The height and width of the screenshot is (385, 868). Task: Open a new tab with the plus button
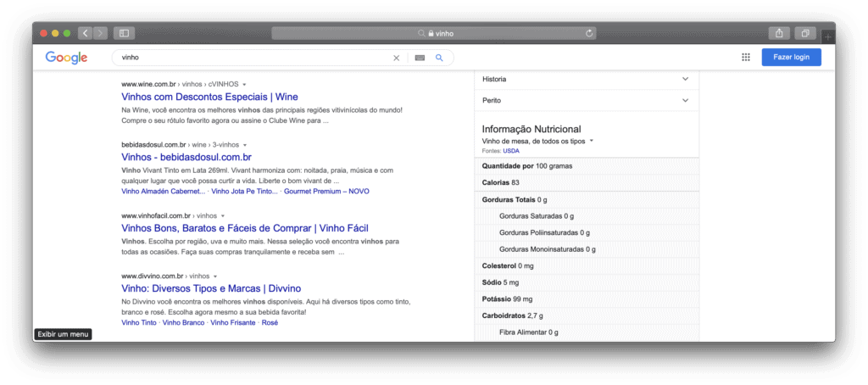827,36
